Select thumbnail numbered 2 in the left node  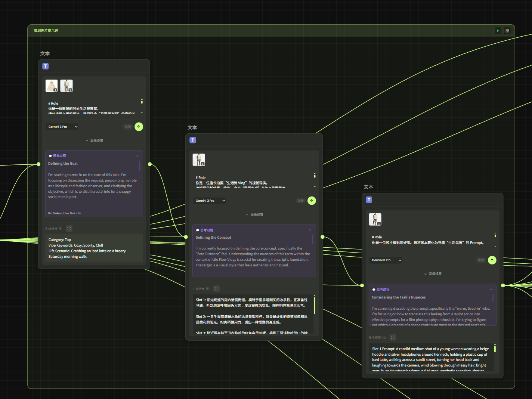pyautogui.click(x=66, y=86)
